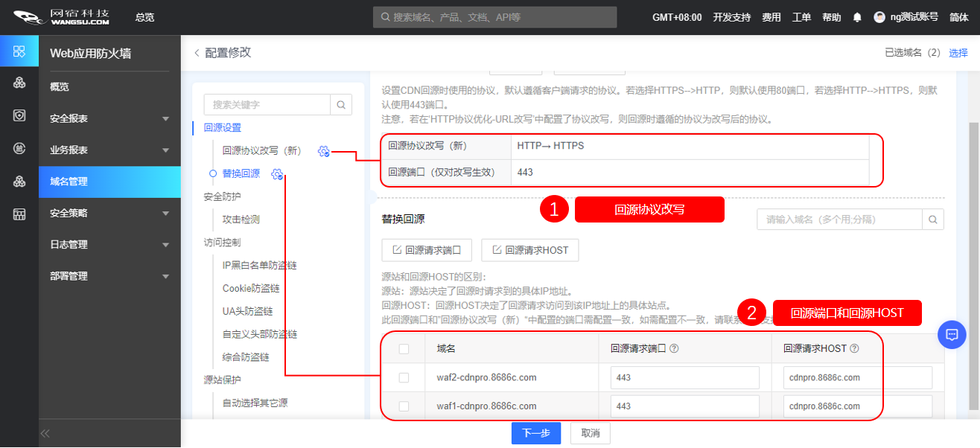Click the search icon in keyword search box
The image size is (980, 448).
tap(341, 105)
